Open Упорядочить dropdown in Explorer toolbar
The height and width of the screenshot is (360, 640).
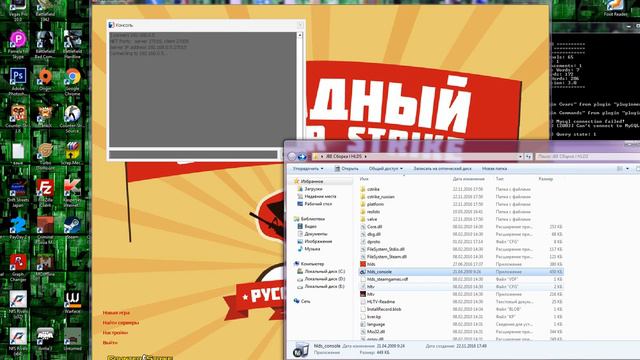pos(308,169)
